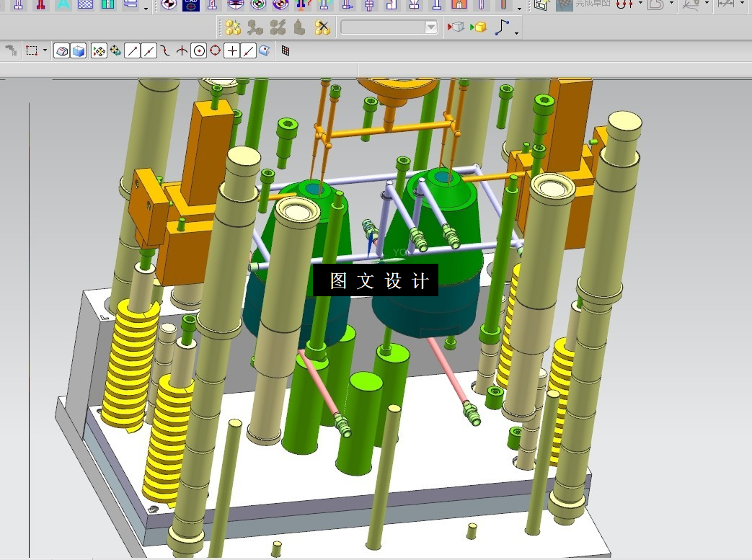The height and width of the screenshot is (560, 752).
Task: Open the dropdown beside the U-shaped curve icon
Action: (x=640, y=4)
